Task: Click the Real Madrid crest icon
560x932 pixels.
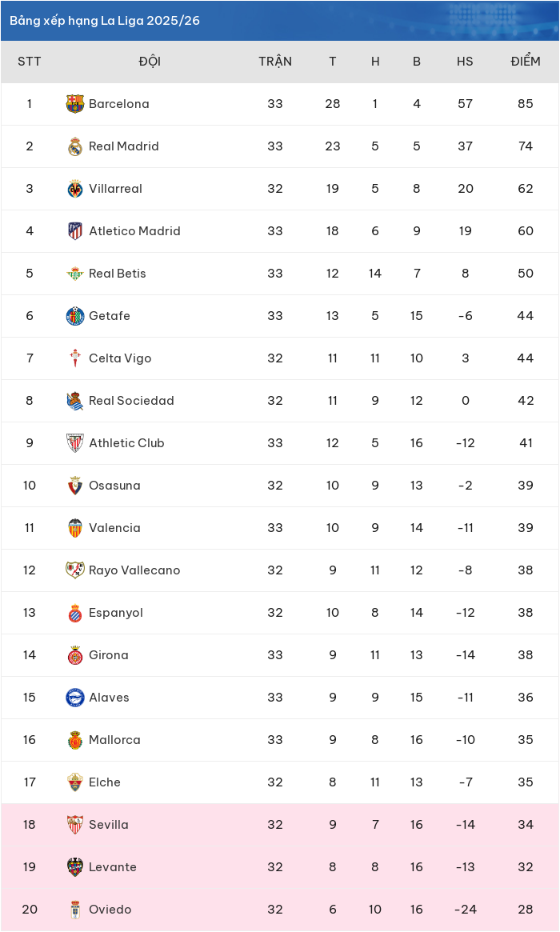Action: pyautogui.click(x=75, y=146)
